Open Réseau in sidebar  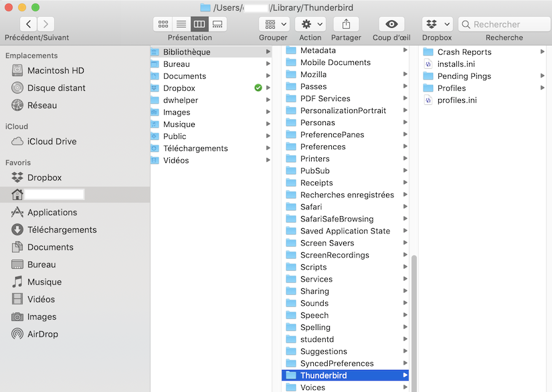click(75, 105)
